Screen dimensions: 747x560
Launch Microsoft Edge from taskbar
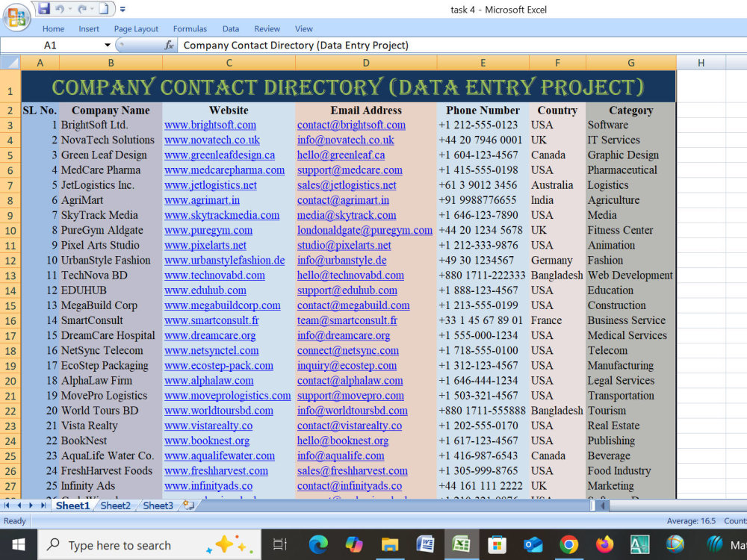click(318, 545)
